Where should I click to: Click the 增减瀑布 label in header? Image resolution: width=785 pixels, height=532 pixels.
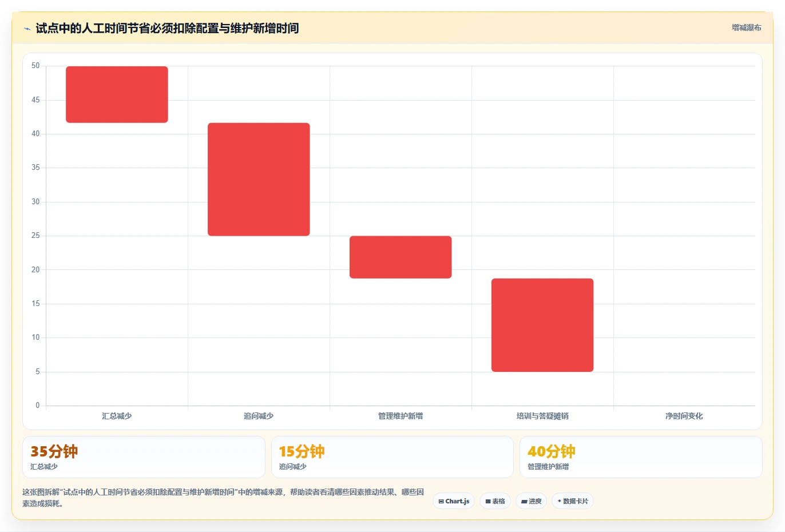(x=747, y=27)
